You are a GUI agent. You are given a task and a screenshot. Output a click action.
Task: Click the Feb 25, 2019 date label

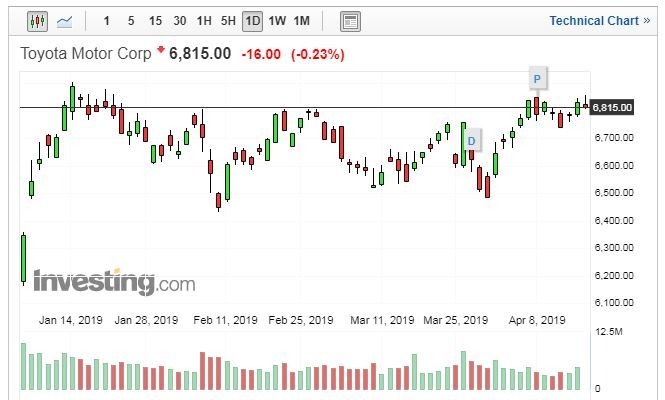[301, 320]
